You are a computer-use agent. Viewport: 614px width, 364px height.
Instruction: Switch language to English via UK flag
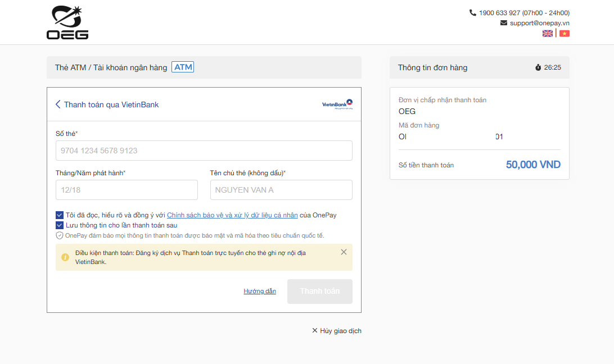547,34
